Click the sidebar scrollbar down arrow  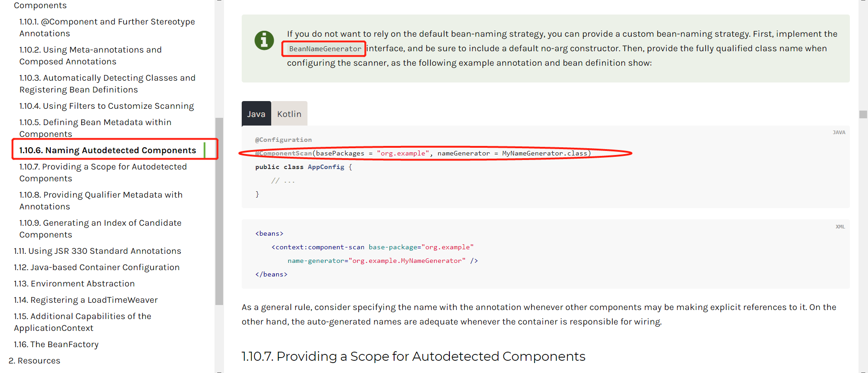[219, 371]
